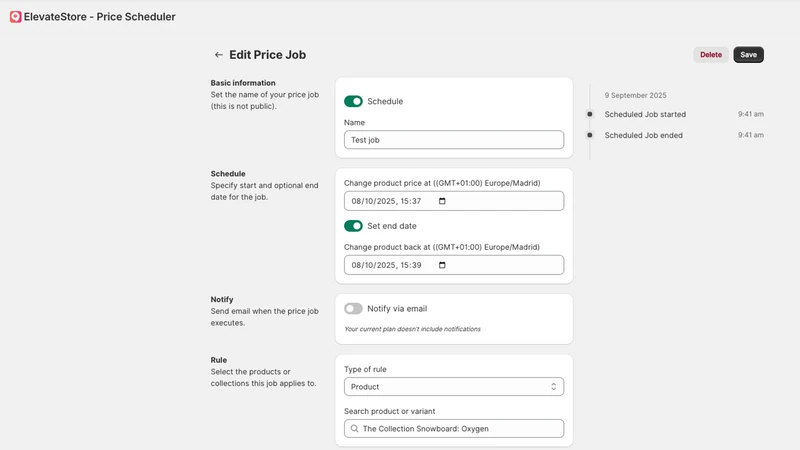
Task: Click the timeline dot for Scheduled Job ended
Action: point(590,135)
